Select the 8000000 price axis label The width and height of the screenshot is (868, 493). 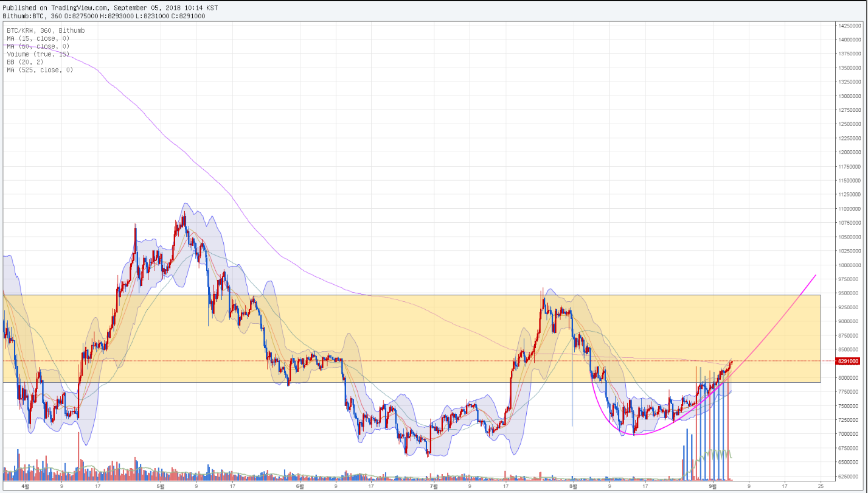[850, 378]
